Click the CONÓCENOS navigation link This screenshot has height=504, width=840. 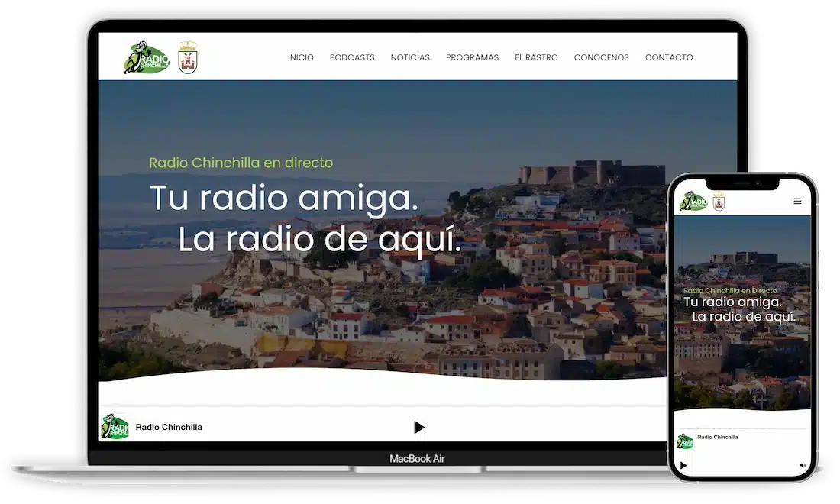[x=601, y=57]
